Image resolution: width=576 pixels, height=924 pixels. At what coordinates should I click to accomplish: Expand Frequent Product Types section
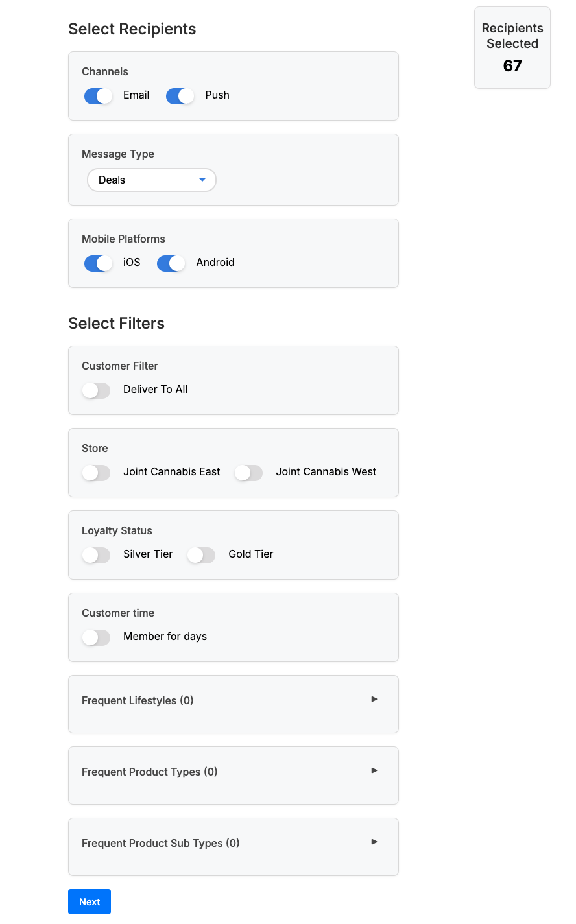coord(149,772)
